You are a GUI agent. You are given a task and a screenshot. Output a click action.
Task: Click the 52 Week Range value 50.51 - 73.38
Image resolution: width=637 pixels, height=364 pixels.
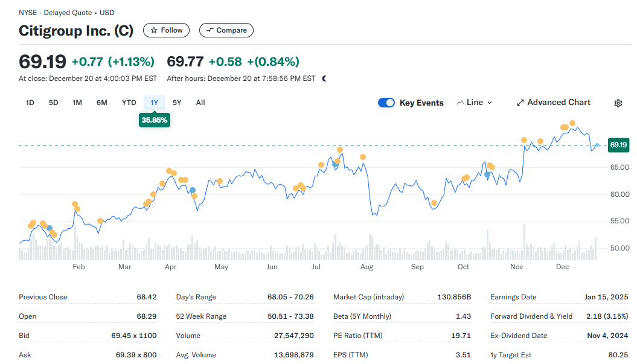[x=290, y=316]
